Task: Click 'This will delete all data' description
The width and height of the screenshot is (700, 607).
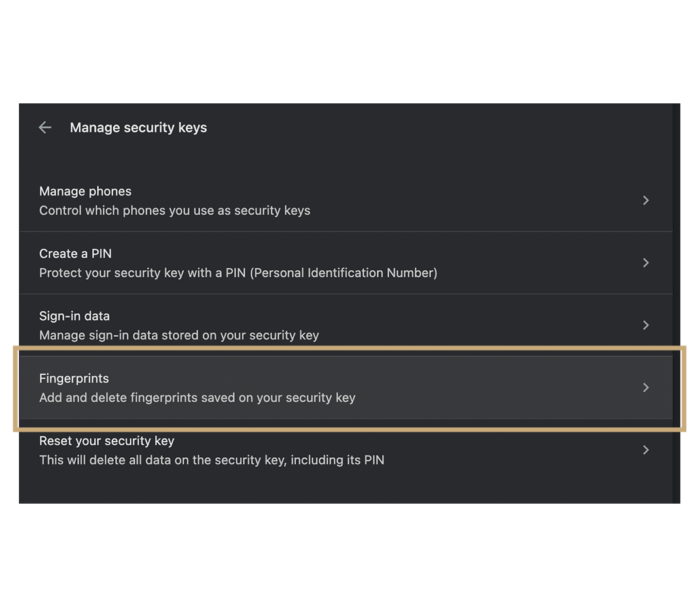Action: (211, 460)
